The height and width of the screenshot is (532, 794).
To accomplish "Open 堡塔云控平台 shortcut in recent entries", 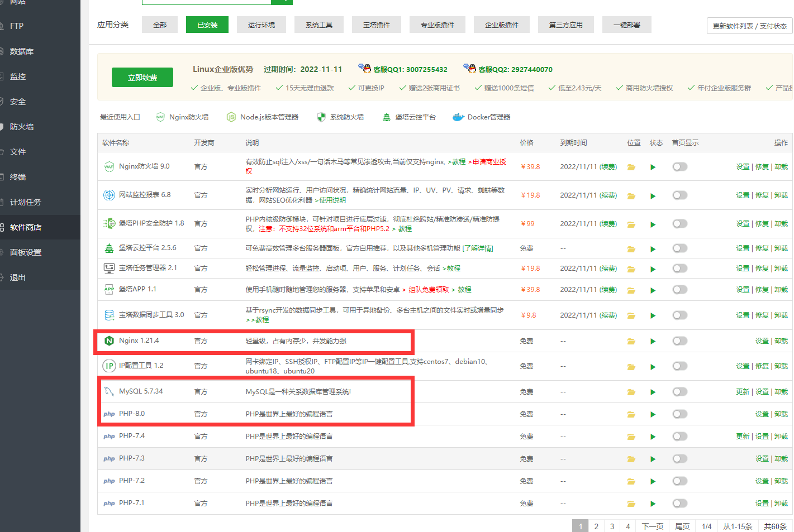I will coord(408,117).
